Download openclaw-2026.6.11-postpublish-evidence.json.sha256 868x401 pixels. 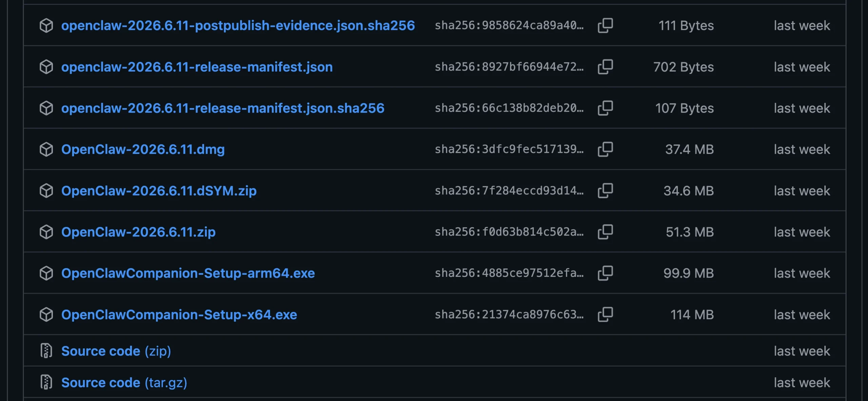click(x=238, y=25)
